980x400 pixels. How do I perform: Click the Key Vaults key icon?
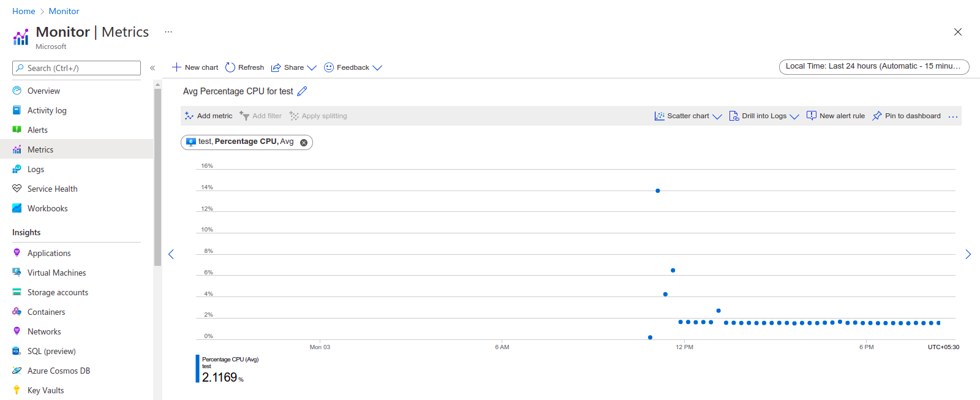point(17,390)
